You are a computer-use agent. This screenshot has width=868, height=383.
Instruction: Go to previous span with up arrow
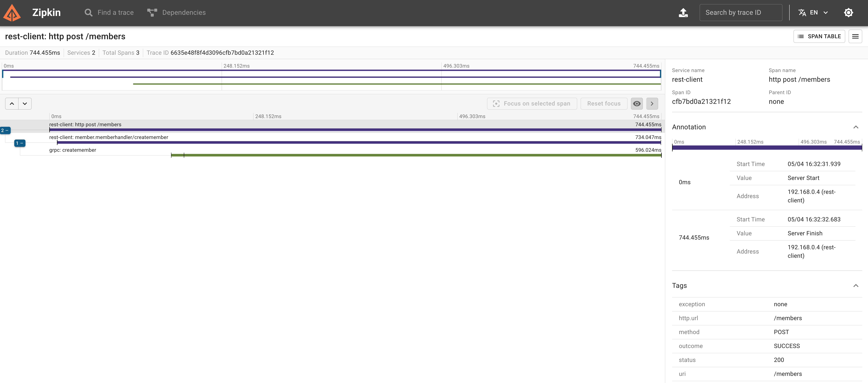click(12, 104)
